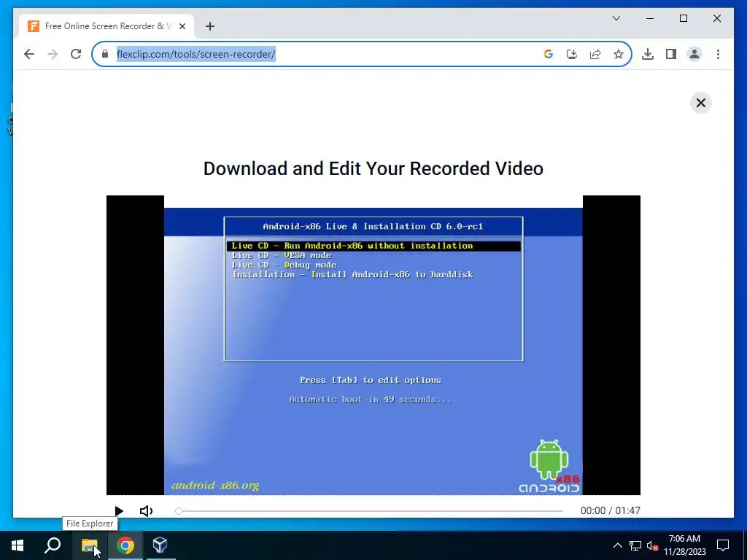
Task: Click the video time 00:00 / 01:47
Action: pyautogui.click(x=611, y=511)
